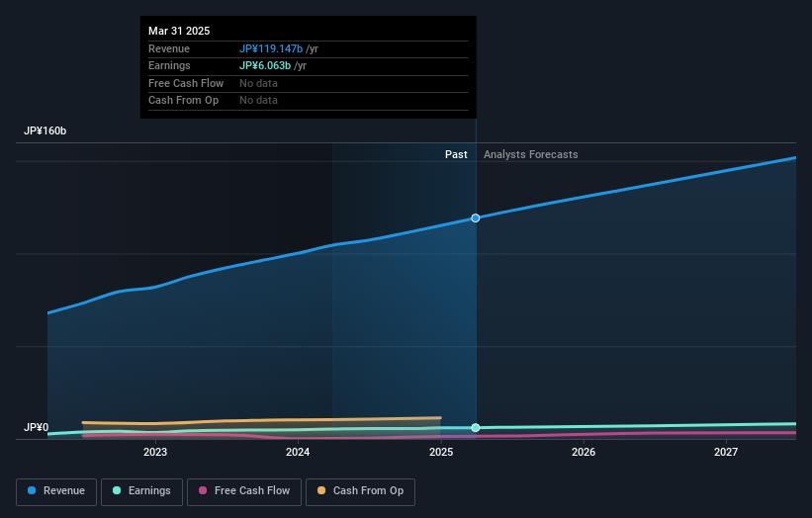
Task: Click the 2024 x-axis label
Action: tap(298, 453)
